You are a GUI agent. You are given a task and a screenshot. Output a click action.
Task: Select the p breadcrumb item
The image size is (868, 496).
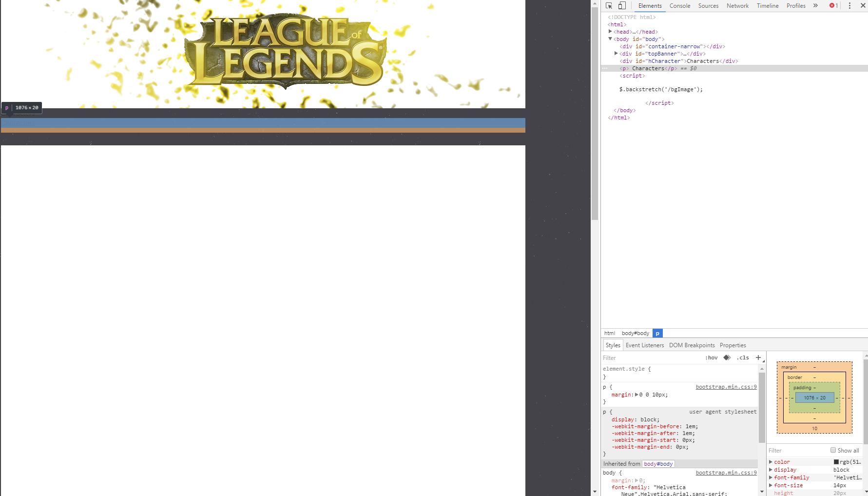(x=657, y=333)
